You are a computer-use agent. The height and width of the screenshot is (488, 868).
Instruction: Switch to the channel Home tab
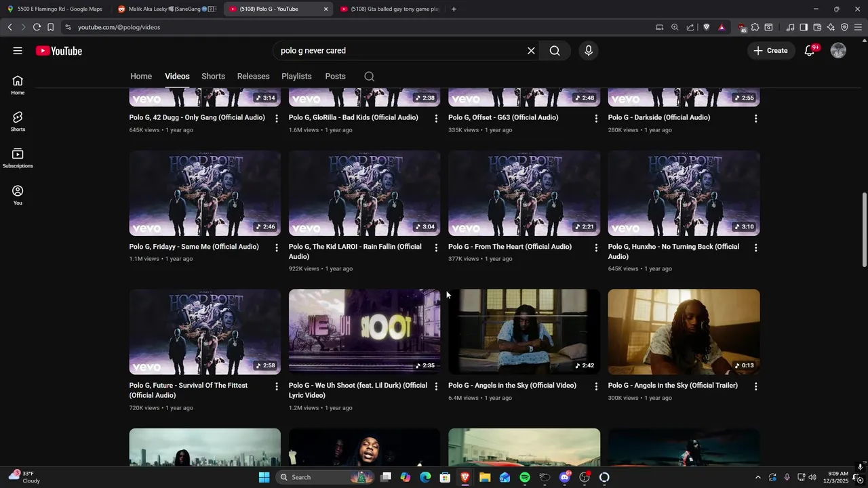(141, 77)
